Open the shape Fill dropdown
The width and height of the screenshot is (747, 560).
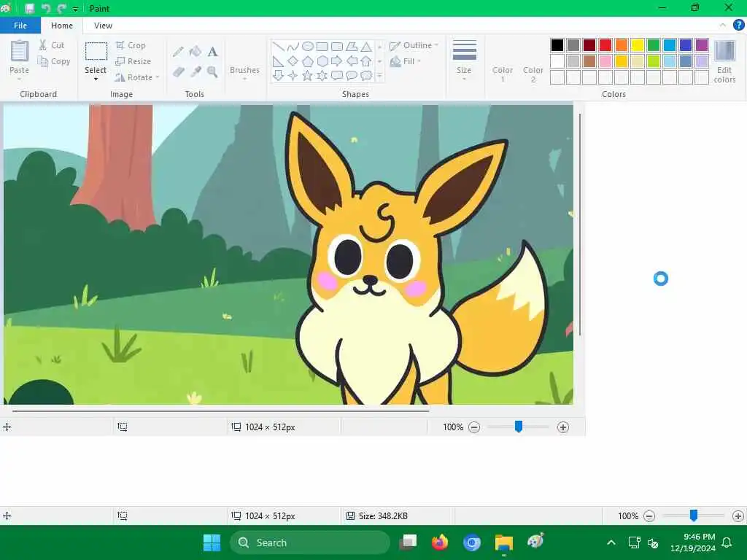point(406,61)
